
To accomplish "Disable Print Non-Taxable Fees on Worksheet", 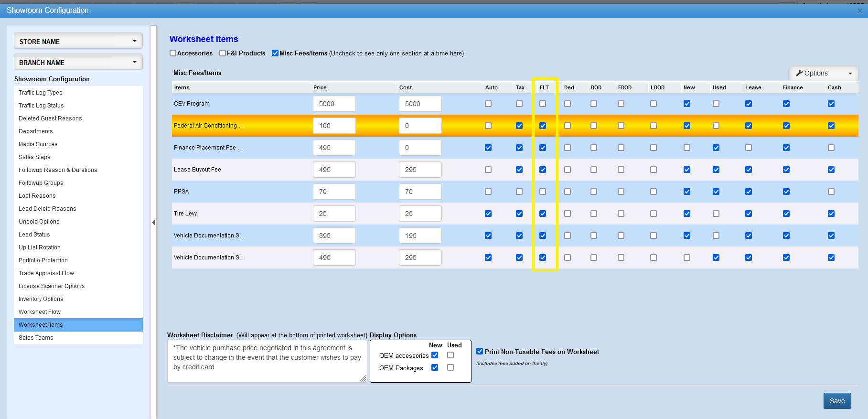I will coord(480,352).
